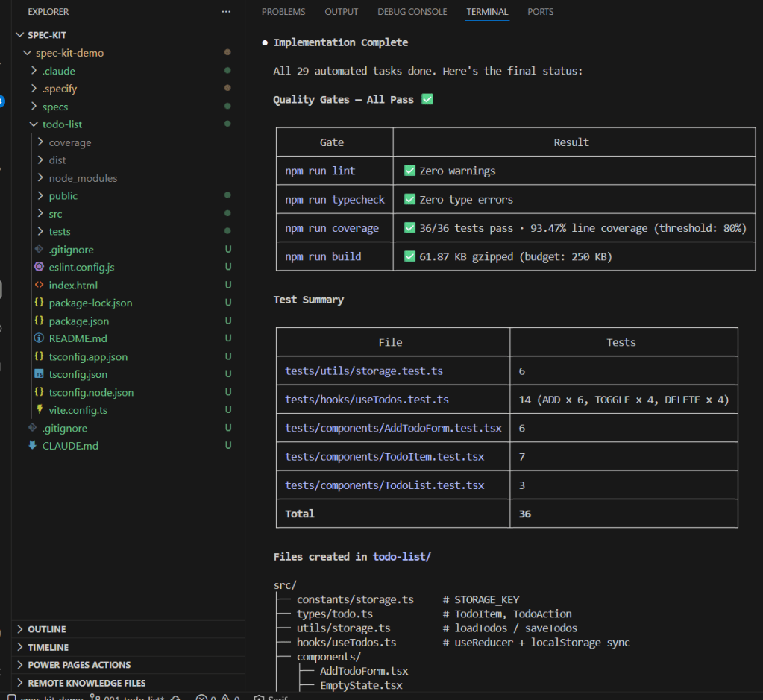The image size is (763, 700).
Task: Click the package.json braces icon
Action: pos(39,321)
